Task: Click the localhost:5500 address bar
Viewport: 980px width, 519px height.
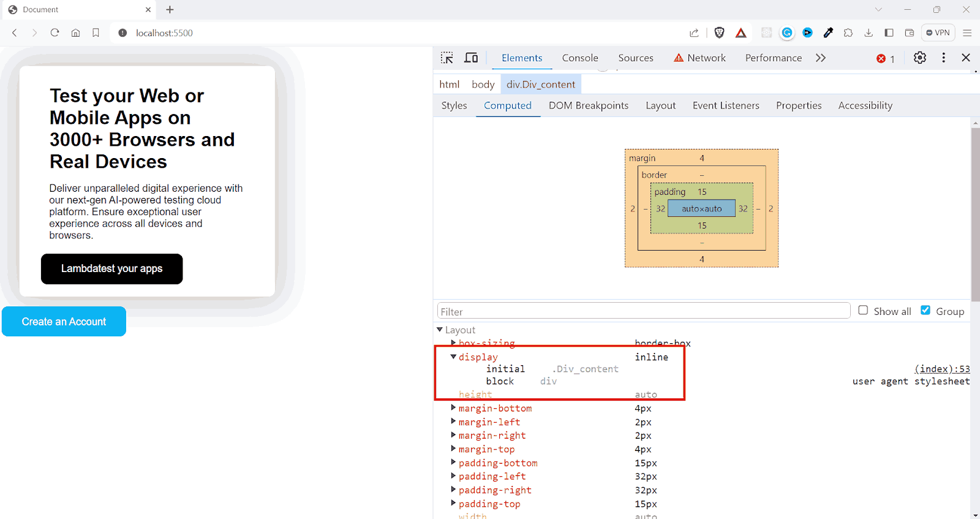Action: [164, 33]
